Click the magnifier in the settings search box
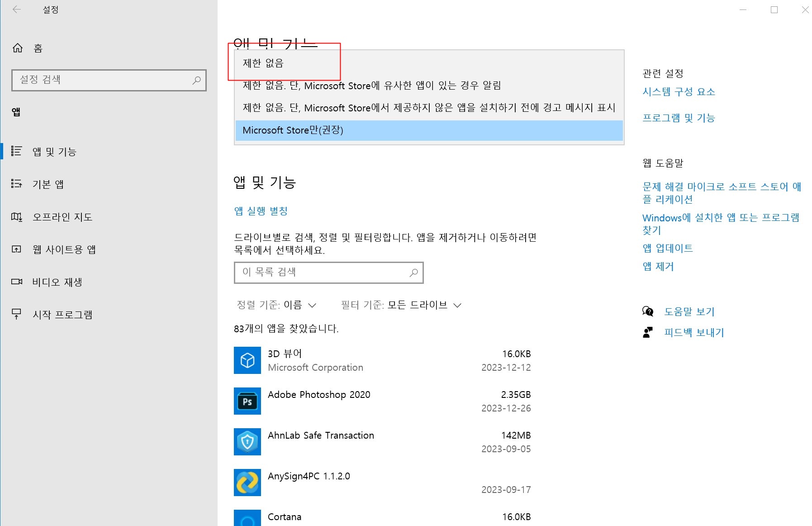 click(196, 80)
